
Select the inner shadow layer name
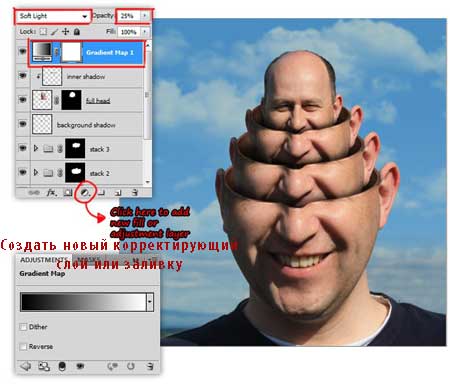pos(86,77)
